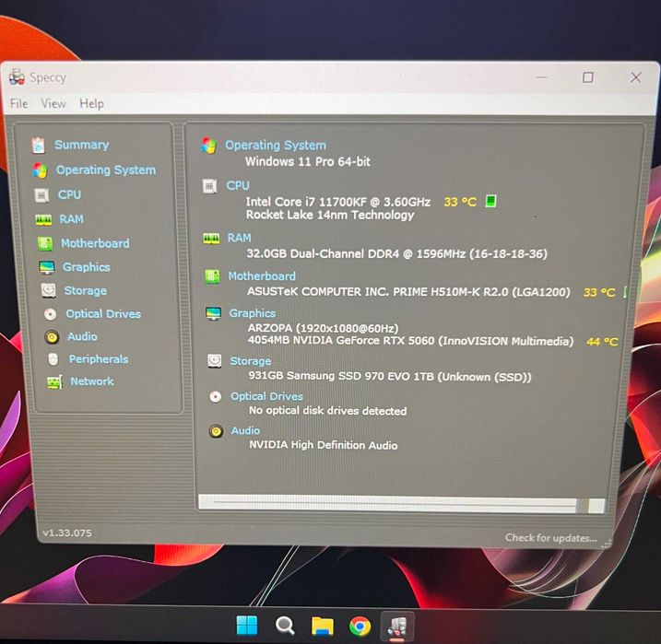Screen dimensions: 661x644
Task: Click Check for updates link
Action: tap(551, 538)
